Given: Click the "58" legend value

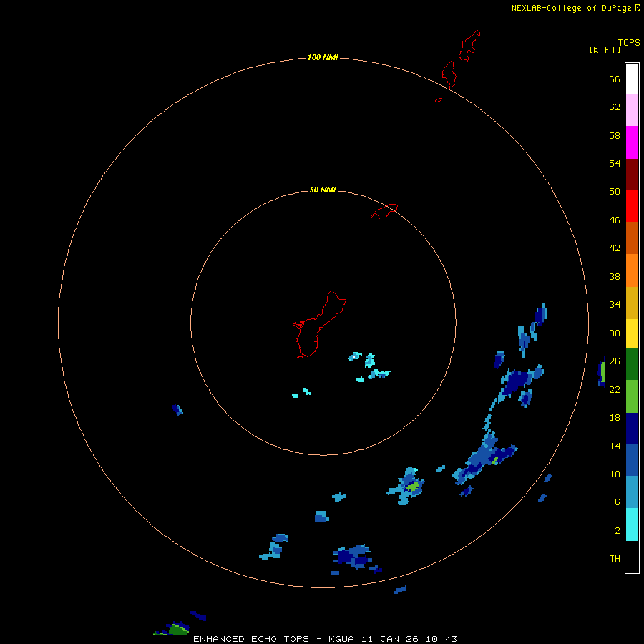Looking at the screenshot, I should (615, 135).
